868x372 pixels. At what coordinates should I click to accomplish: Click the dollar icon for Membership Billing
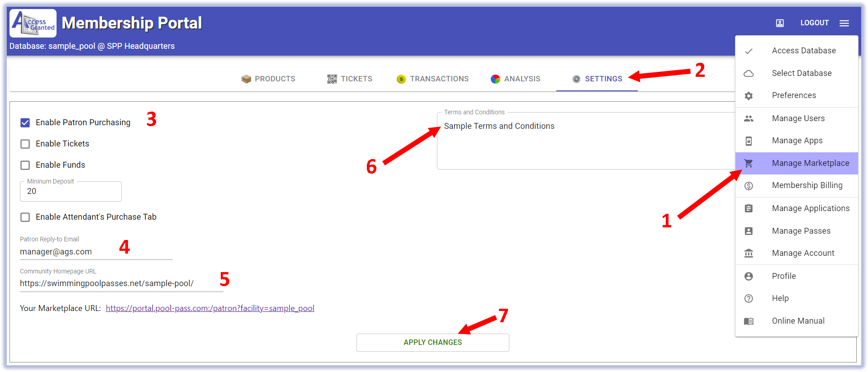click(x=749, y=186)
